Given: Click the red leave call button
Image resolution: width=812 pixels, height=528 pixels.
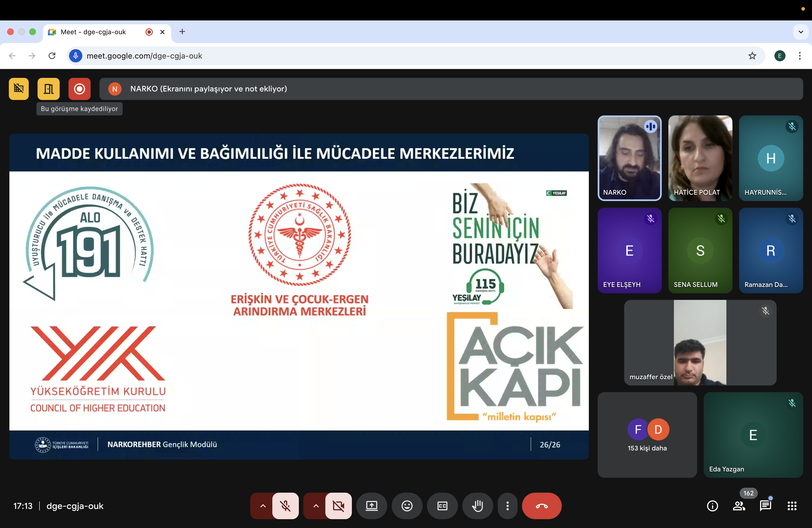Looking at the screenshot, I should click(x=541, y=506).
